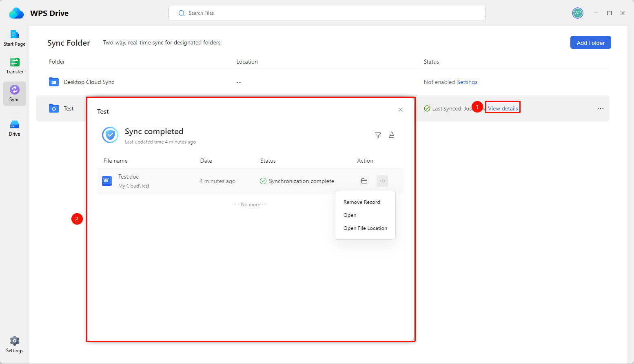
Task: Open the Transfer sidebar section
Action: pyautogui.click(x=15, y=66)
